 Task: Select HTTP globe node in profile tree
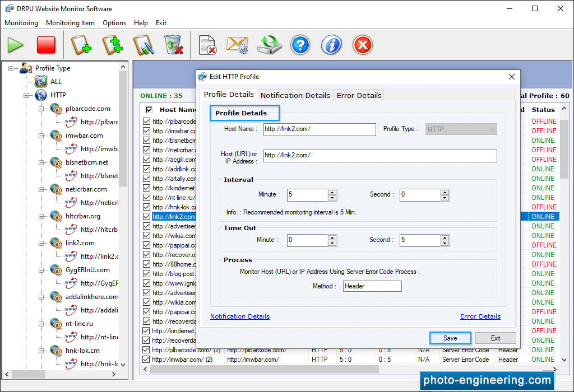pyautogui.click(x=41, y=95)
